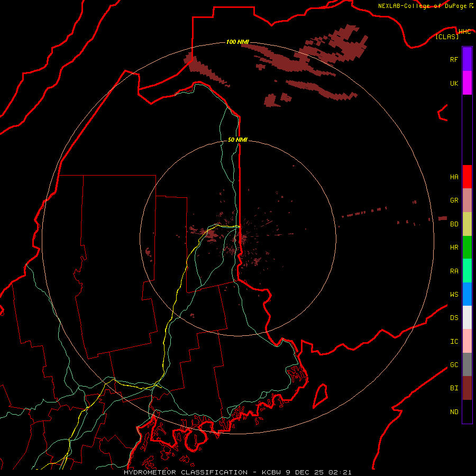Click the 50 NMI range ring label
Viewport: 476px width, 476px height.
point(237,140)
